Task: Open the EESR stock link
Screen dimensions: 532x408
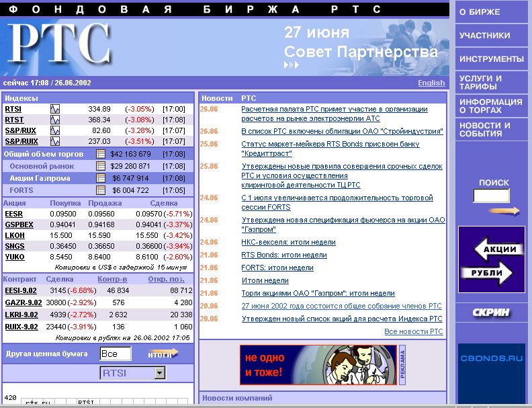Action: pos(14,214)
